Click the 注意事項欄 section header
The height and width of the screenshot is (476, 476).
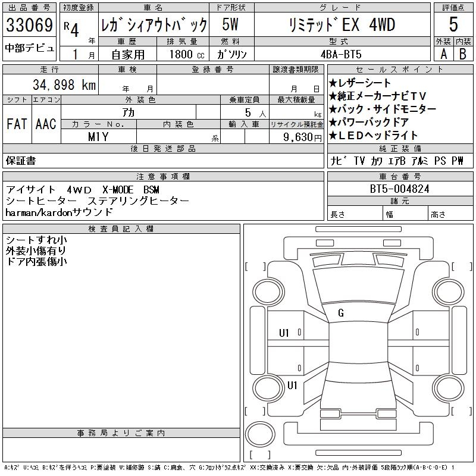[x=163, y=177]
